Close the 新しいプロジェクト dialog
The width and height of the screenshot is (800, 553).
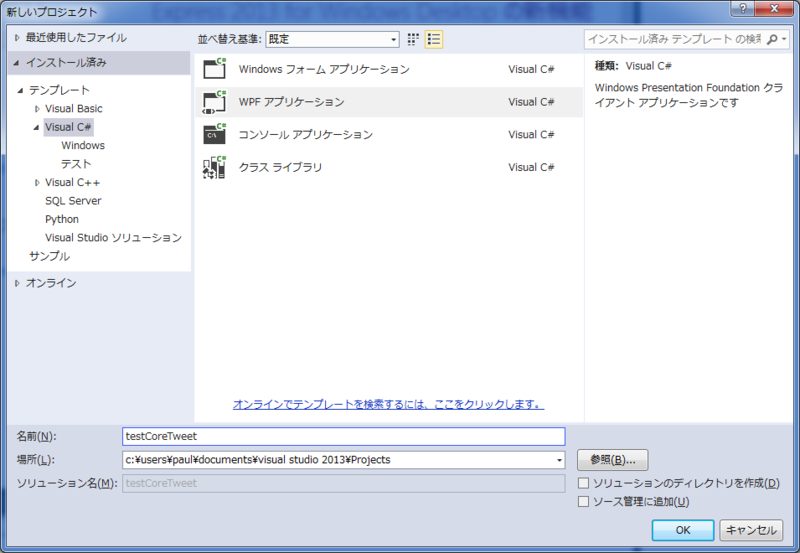pos(774,9)
